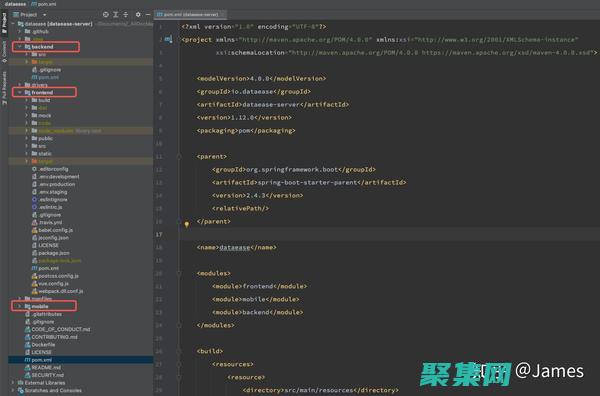Image resolution: width=600 pixels, height=396 pixels.
Task: Select the CODE_OF_CONDUCT.md file
Action: (60, 329)
